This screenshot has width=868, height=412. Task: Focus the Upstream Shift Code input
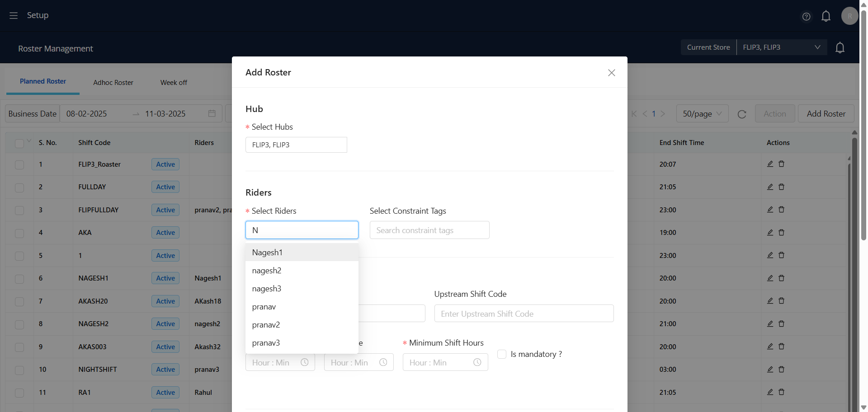pos(524,314)
